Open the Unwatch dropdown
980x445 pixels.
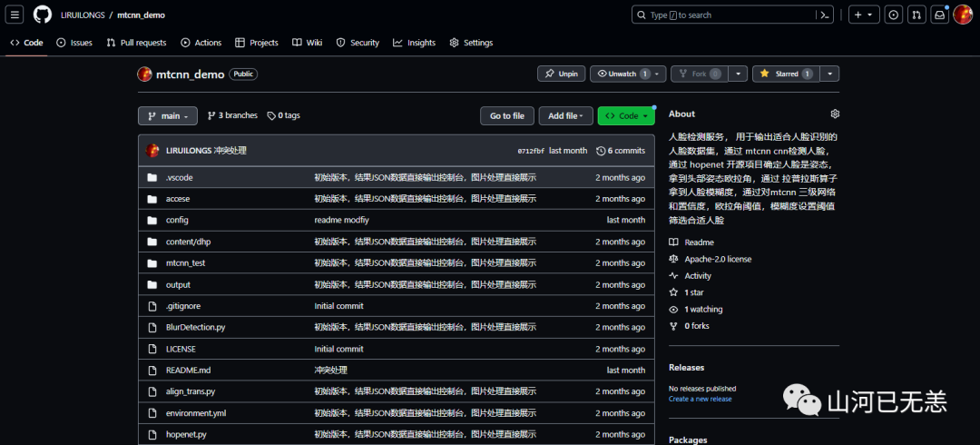coord(628,74)
